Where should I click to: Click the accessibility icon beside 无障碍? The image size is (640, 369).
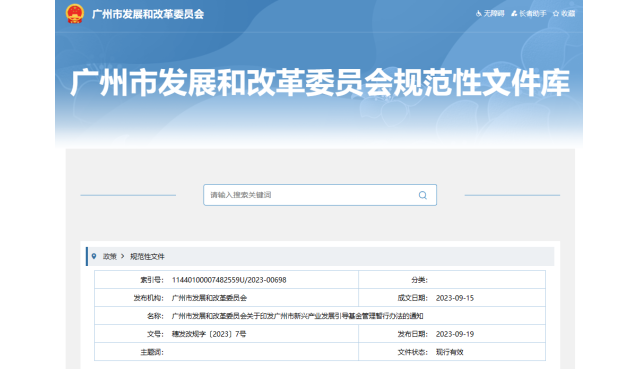point(479,13)
